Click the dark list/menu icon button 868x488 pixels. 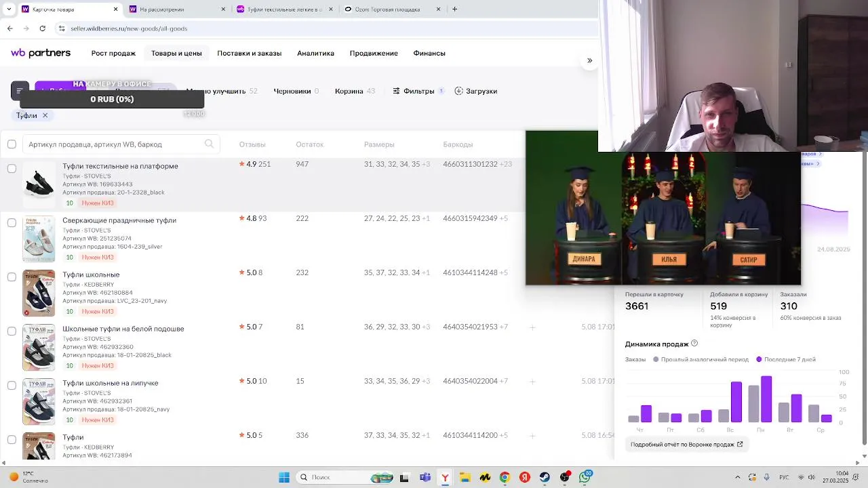[x=20, y=91]
